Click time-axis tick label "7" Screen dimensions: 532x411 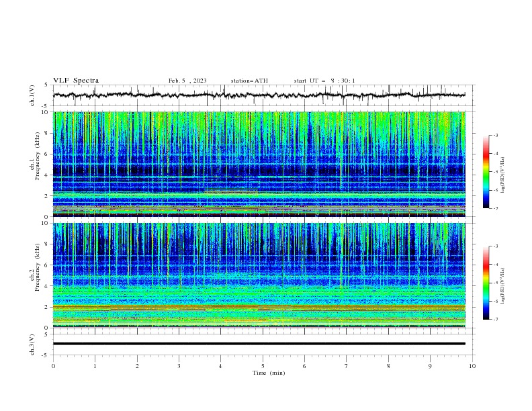[x=347, y=366]
